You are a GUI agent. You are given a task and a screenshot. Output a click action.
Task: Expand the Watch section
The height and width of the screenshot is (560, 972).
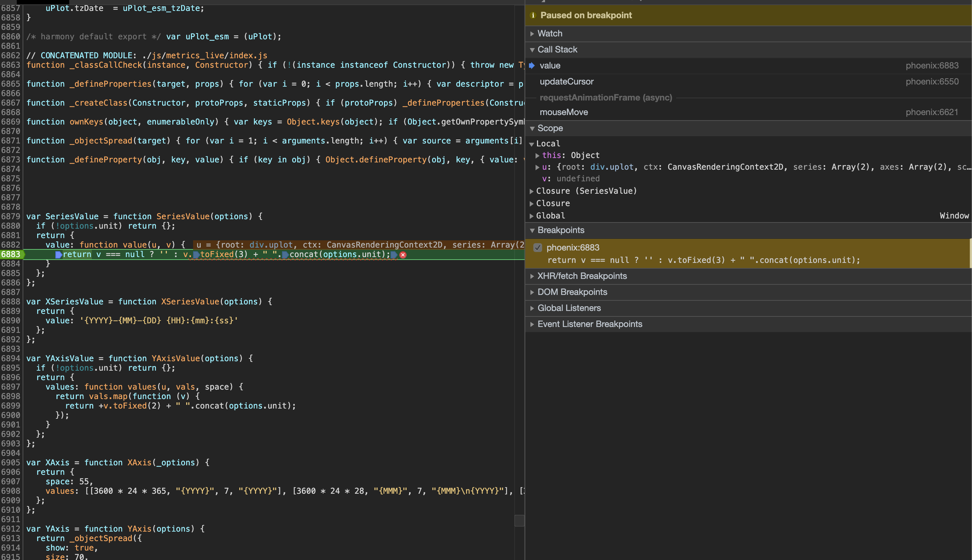(x=532, y=33)
